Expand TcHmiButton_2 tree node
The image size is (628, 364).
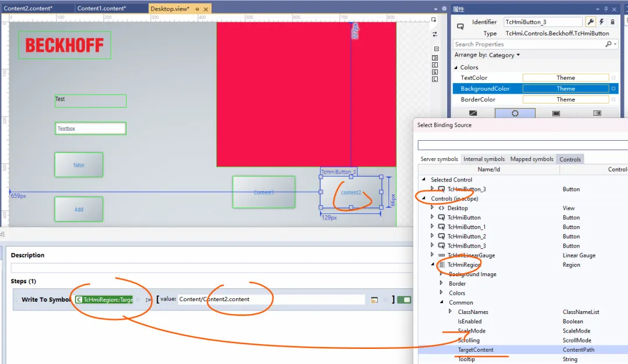point(432,236)
